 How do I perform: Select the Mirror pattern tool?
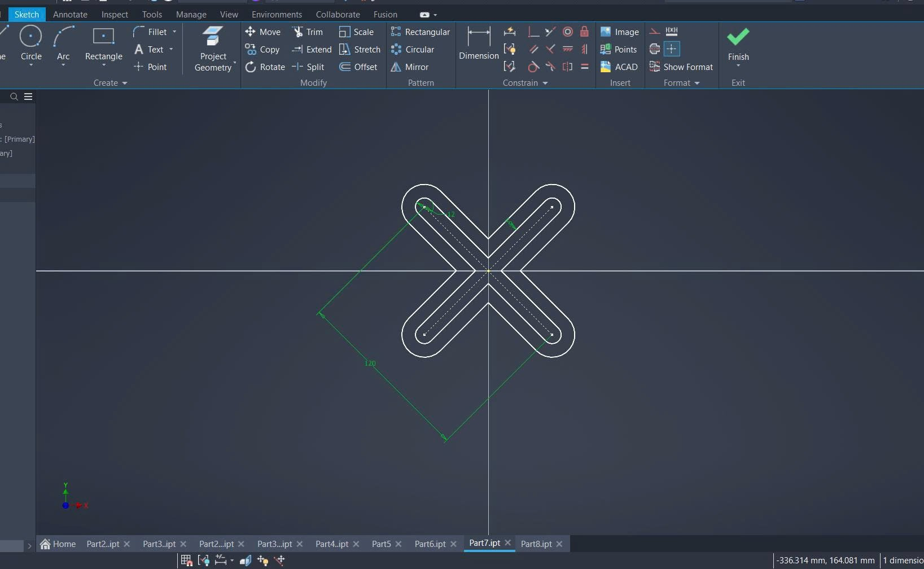tap(410, 67)
